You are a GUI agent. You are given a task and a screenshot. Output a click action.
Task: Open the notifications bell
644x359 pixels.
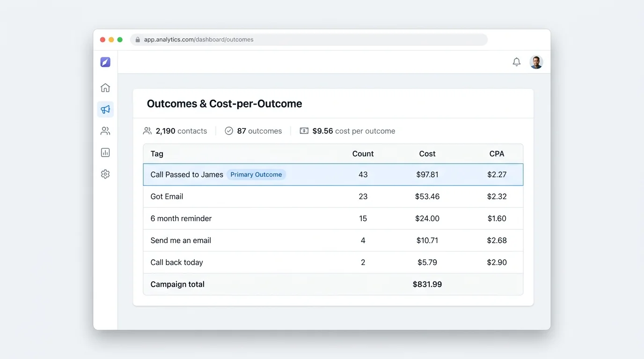click(517, 62)
